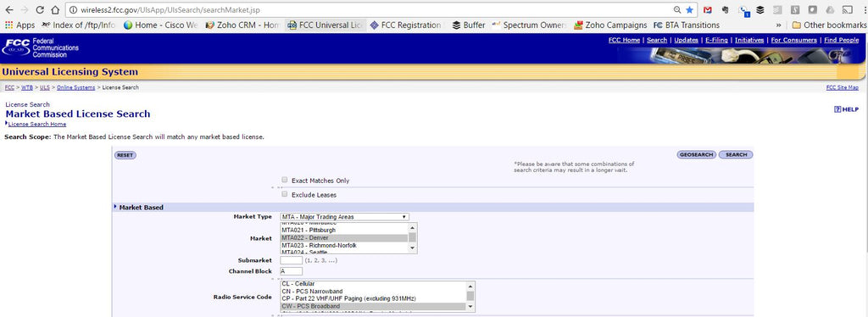Open Find People header link
This screenshot has width=868, height=317.
coord(842,40)
